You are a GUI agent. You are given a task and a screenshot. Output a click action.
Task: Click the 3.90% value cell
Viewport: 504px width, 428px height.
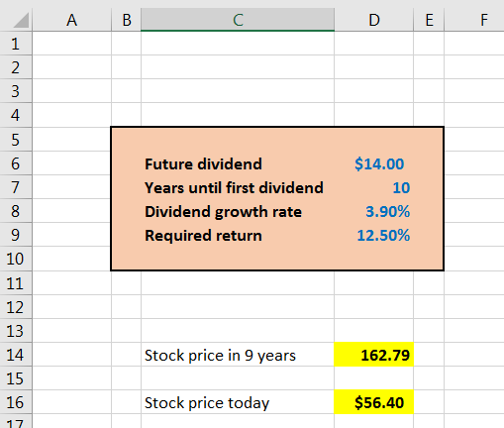[x=374, y=211]
